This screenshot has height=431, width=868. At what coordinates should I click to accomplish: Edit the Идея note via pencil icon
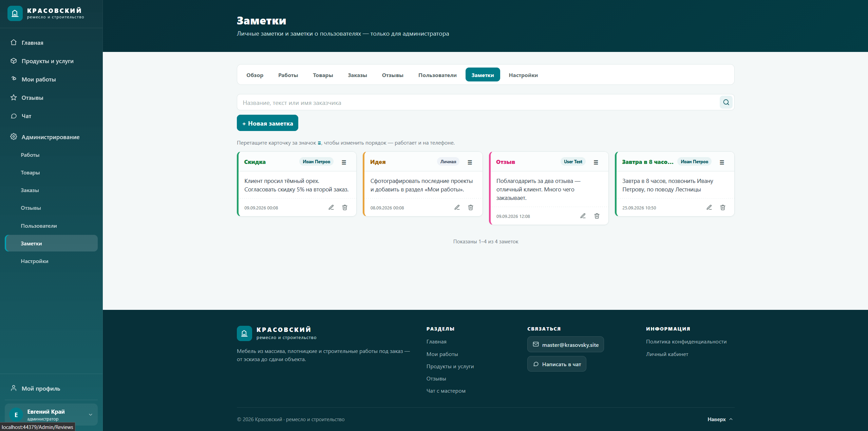coord(457,207)
